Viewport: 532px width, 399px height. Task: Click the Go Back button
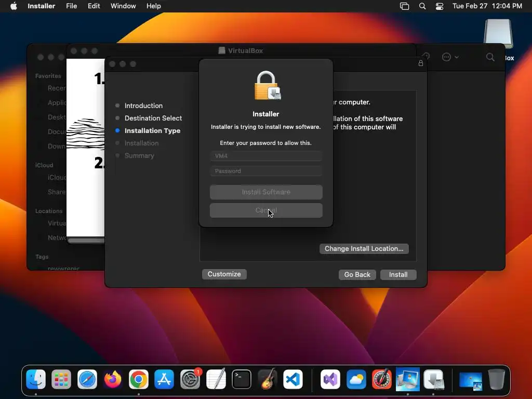point(357,274)
